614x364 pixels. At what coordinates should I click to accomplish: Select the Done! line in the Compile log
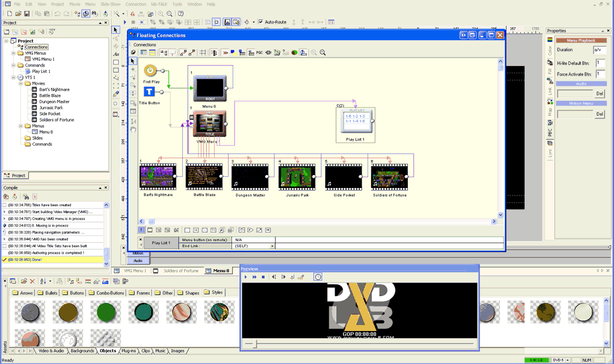coord(53,260)
